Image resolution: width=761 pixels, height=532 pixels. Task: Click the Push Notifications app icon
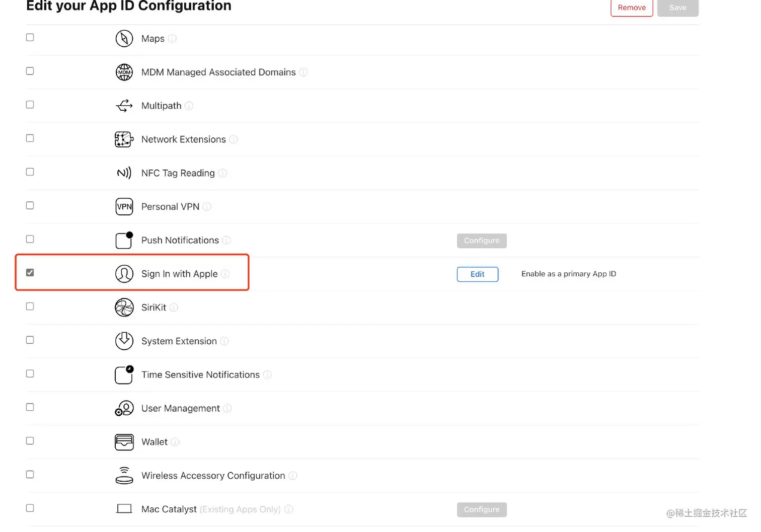tap(124, 240)
